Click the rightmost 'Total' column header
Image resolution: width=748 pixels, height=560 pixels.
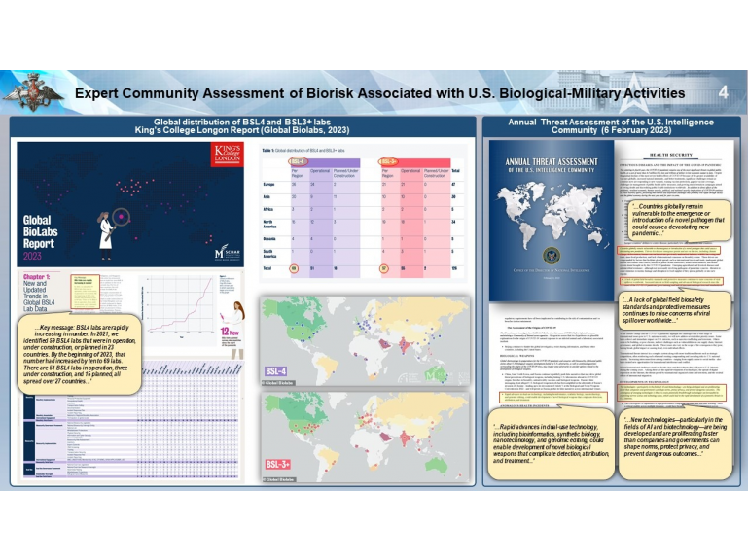[455, 171]
